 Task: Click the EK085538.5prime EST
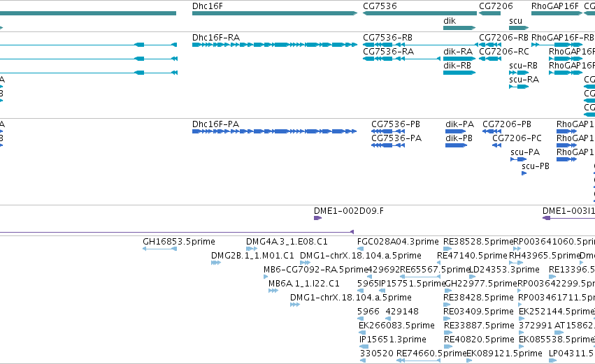522,347
